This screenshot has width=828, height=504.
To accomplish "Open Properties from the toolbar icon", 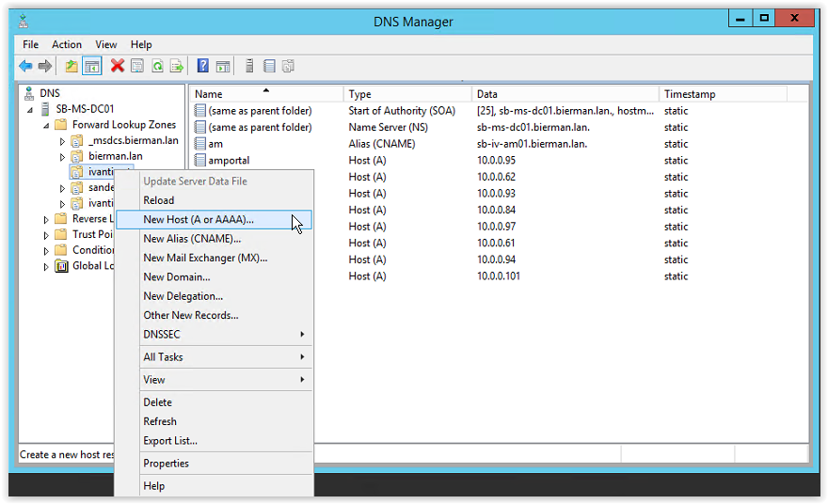I will tap(137, 66).
